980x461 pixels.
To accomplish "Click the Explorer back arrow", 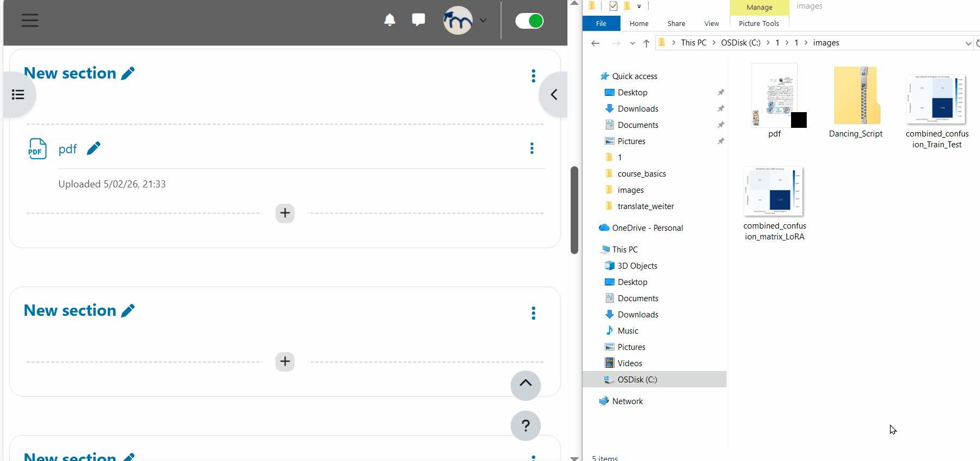I will point(596,43).
